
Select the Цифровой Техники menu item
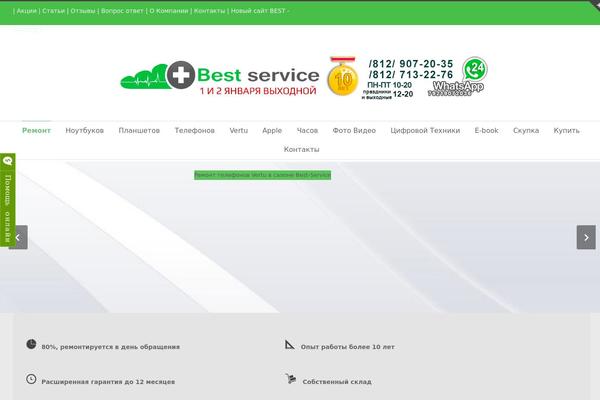click(425, 131)
